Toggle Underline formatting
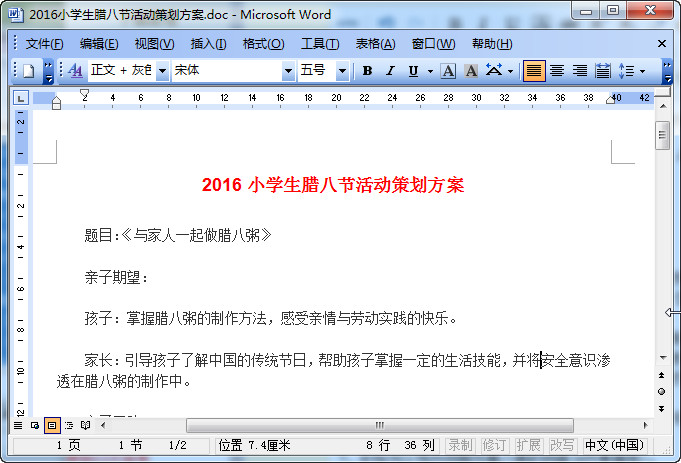This screenshot has height=463, width=681. 413,70
